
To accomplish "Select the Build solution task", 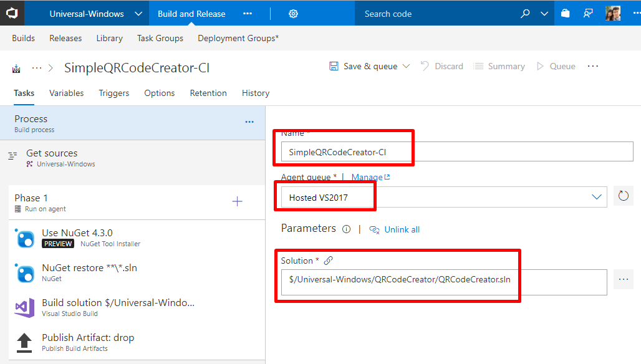I will point(137,307).
